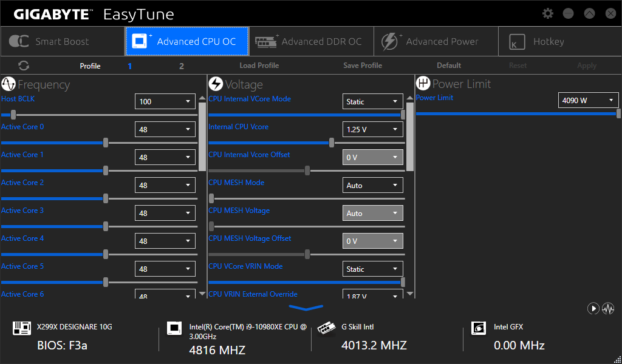Viewport: 622px width, 364px height.
Task: Switch to Smart Boost tab
Action: [63, 42]
